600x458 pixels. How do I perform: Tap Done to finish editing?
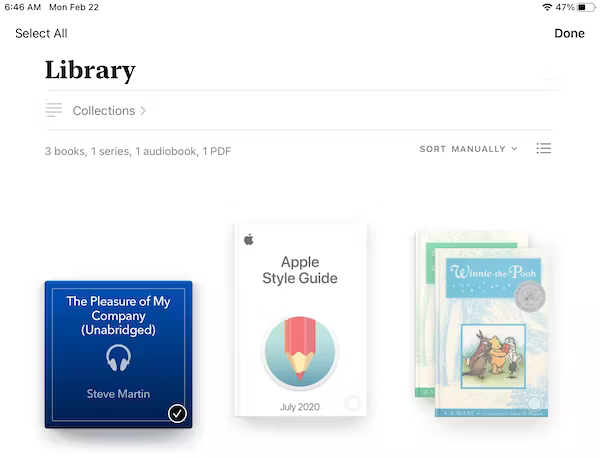569,33
